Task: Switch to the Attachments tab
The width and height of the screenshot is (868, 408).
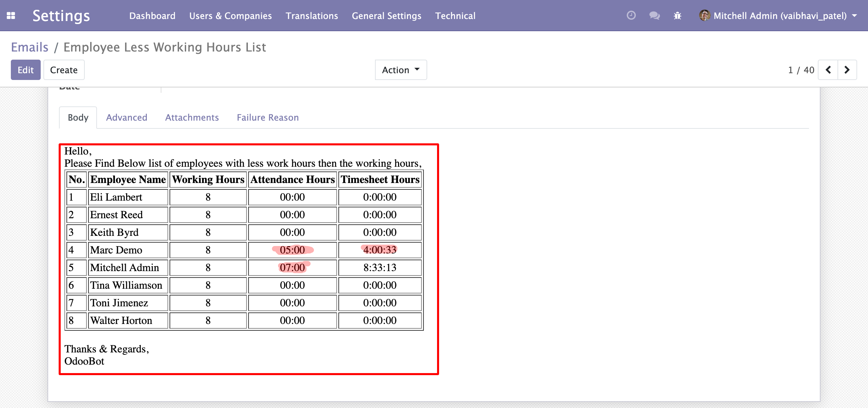Action: click(192, 117)
